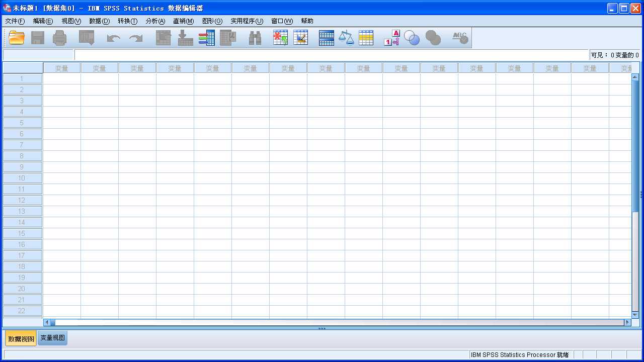644x362 pixels.
Task: Click the Go to case icon
Action: 164,38
